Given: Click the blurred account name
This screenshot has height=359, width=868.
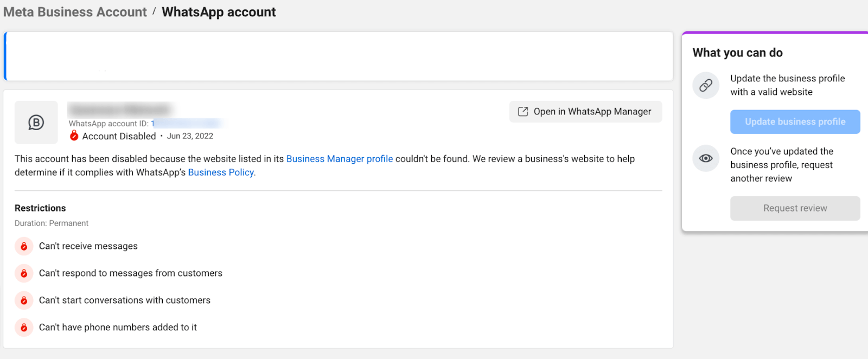Looking at the screenshot, I should [119, 110].
